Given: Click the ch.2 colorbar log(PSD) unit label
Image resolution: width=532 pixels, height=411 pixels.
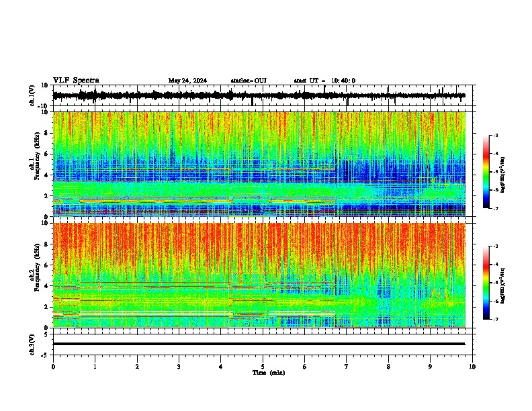Looking at the screenshot, I should point(502,285).
